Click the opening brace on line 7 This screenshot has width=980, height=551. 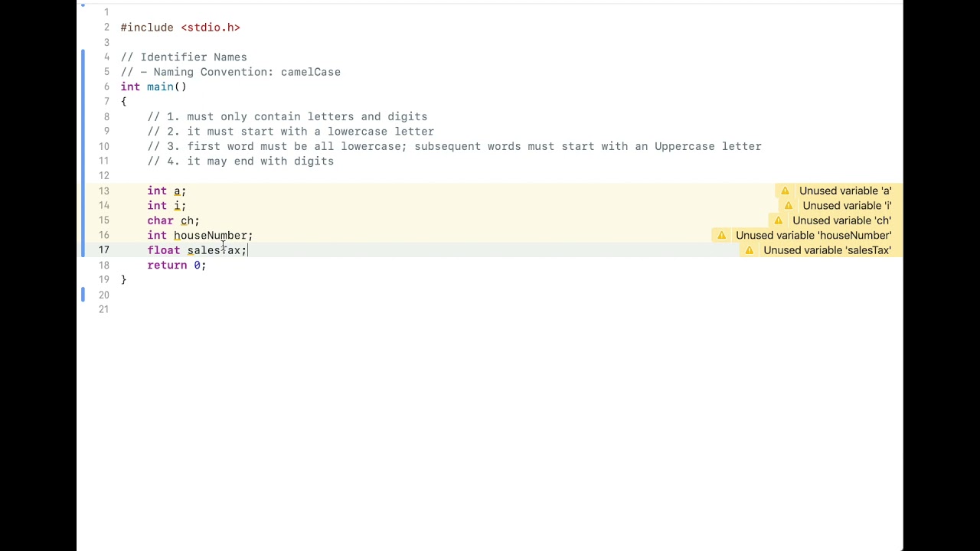click(123, 102)
